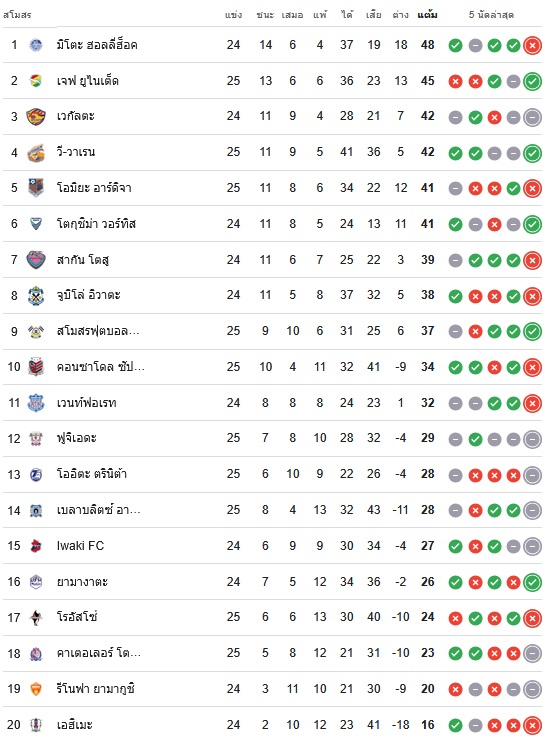Select the ยามางาตะ table row

(x=273, y=582)
